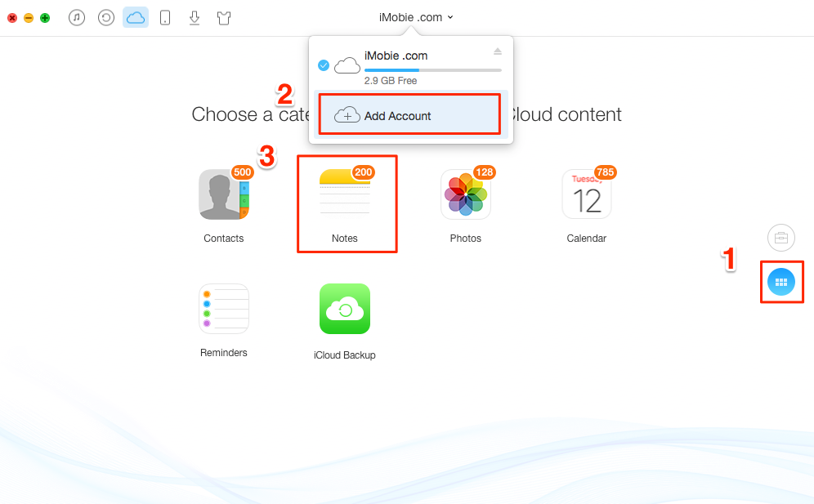Click the iCloud storage usage bar
The height and width of the screenshot is (504, 814).
pyautogui.click(x=433, y=70)
